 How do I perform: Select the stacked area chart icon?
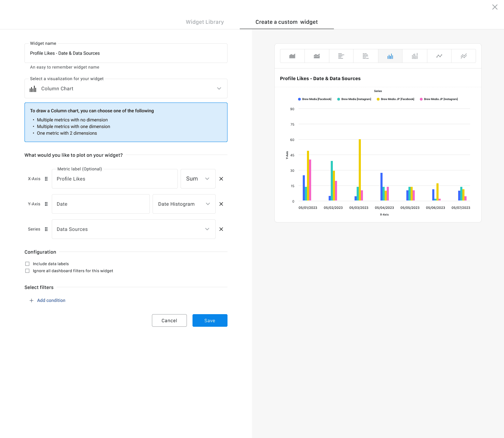(x=317, y=56)
